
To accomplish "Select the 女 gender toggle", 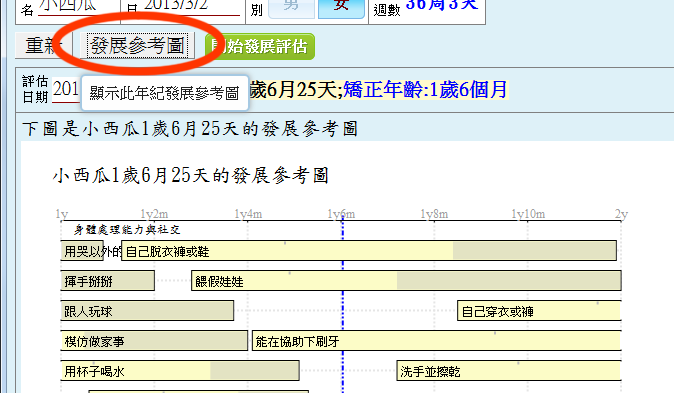I will pyautogui.click(x=341, y=8).
